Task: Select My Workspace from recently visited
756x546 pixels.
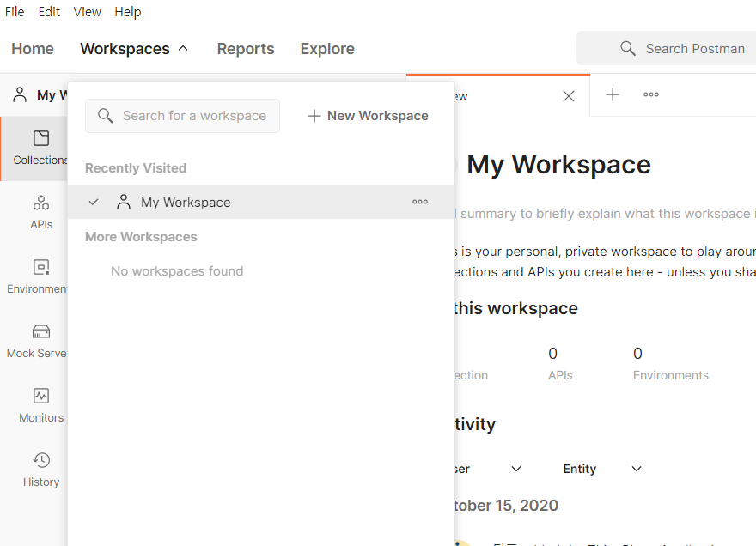Action: pyautogui.click(x=261, y=202)
